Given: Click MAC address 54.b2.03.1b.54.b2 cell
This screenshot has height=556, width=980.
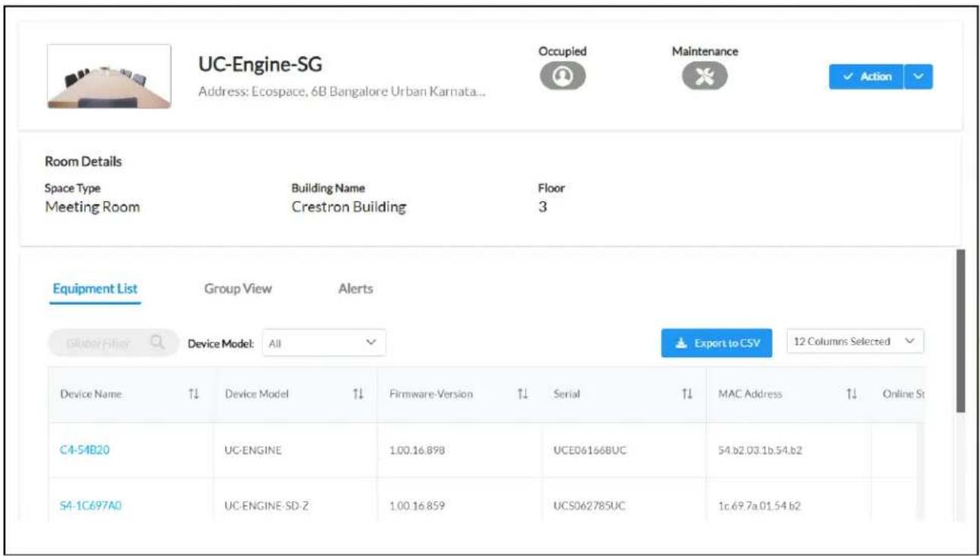Looking at the screenshot, I should coord(760,450).
